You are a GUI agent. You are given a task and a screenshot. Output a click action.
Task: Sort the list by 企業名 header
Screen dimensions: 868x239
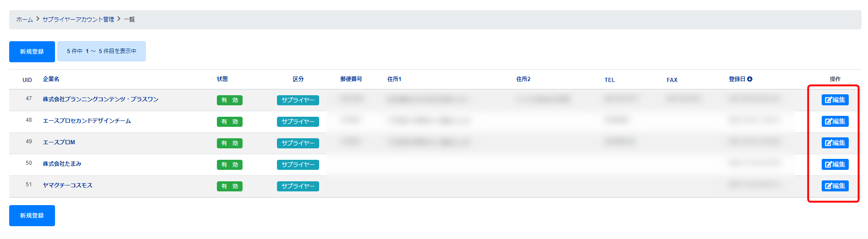click(51, 79)
